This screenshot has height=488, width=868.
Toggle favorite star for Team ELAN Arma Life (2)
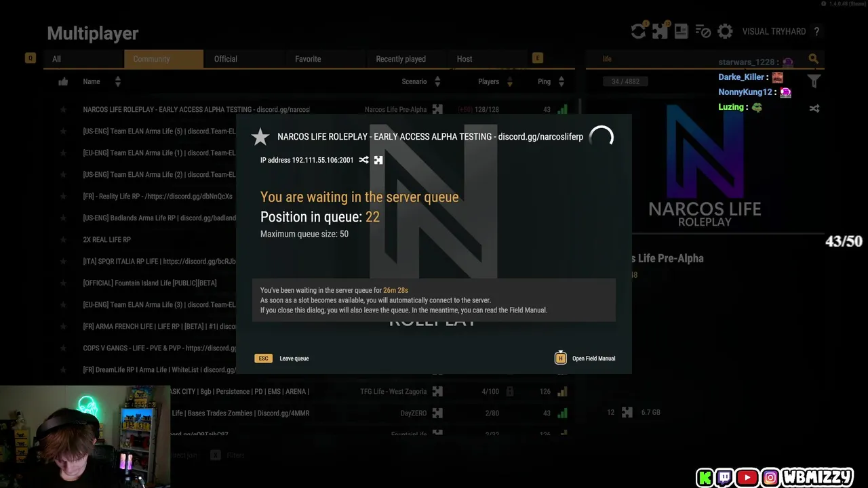(63, 174)
